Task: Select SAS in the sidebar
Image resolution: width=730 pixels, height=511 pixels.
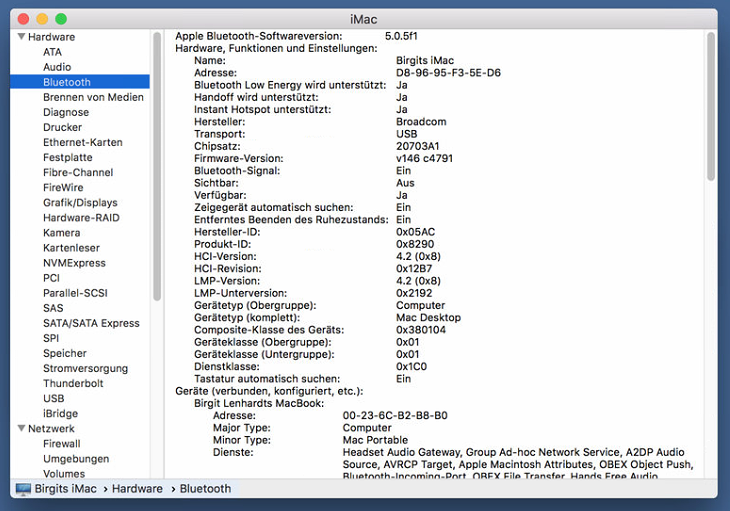Action: coord(53,308)
